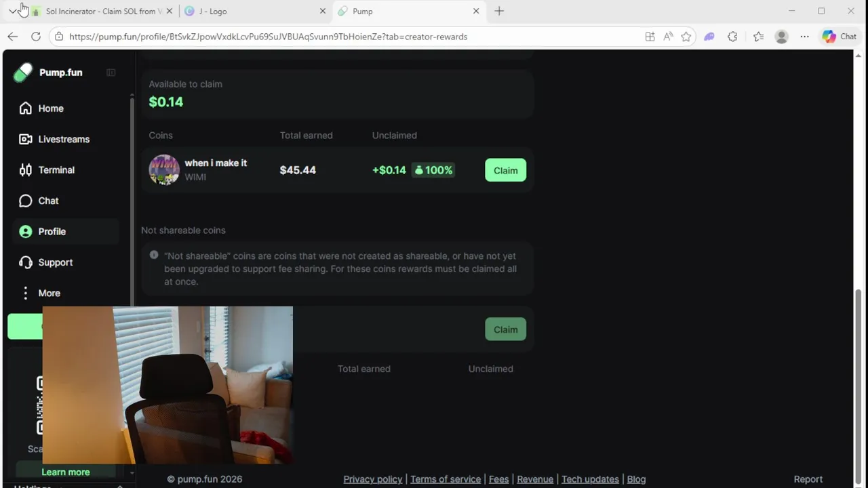Click the when i make it coin thumbnail
Image resolution: width=868 pixels, height=488 pixels.
click(164, 170)
